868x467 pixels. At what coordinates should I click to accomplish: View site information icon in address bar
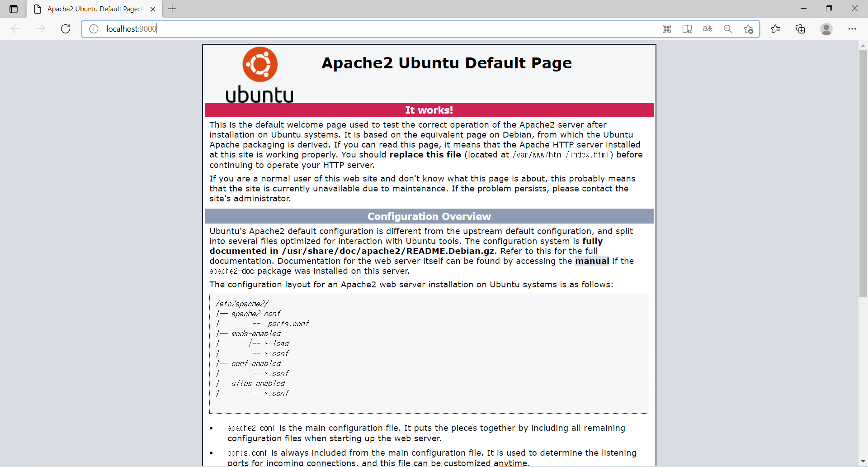click(94, 29)
